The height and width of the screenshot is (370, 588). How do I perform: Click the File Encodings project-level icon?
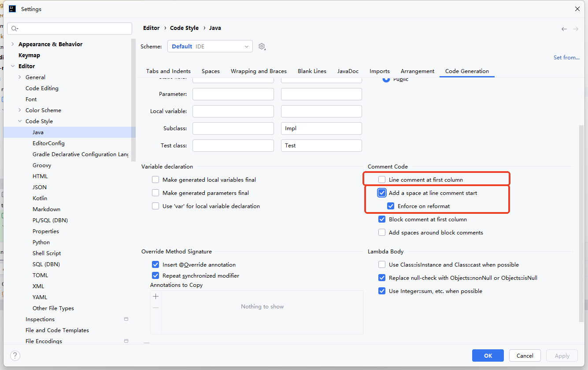126,341
